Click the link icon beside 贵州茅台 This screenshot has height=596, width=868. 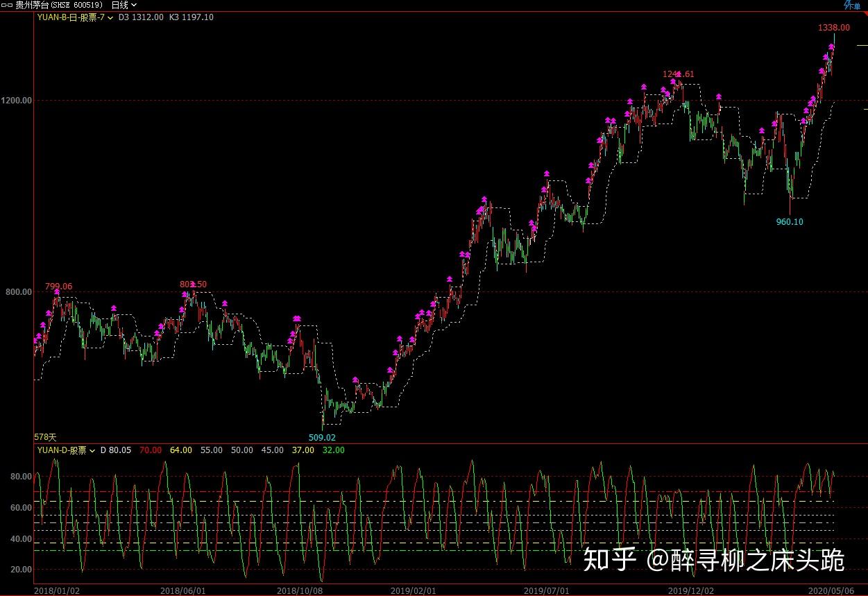pos(7,5)
